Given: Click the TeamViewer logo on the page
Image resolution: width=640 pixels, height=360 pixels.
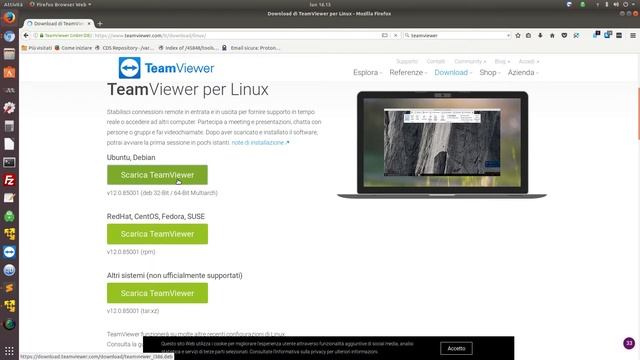Looking at the screenshot, I should click(x=167, y=68).
